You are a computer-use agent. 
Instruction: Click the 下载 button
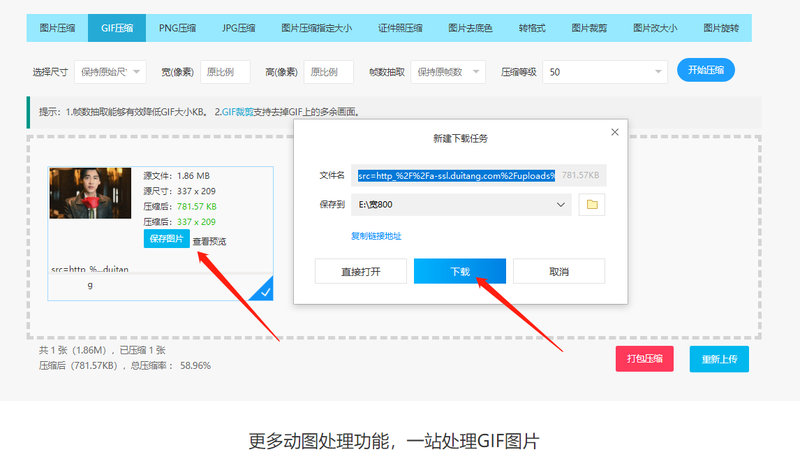[460, 271]
